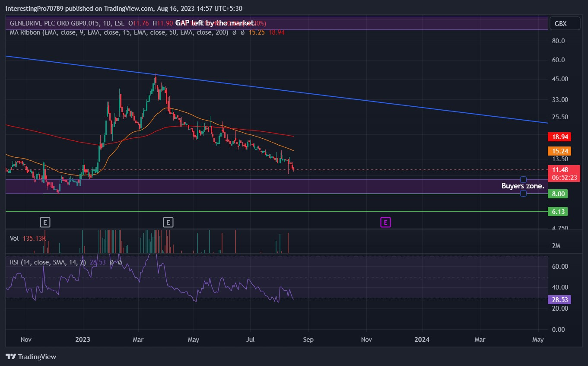Select the lower Buyers zone rectangle handle
This screenshot has width=588, height=366.
(523, 194)
